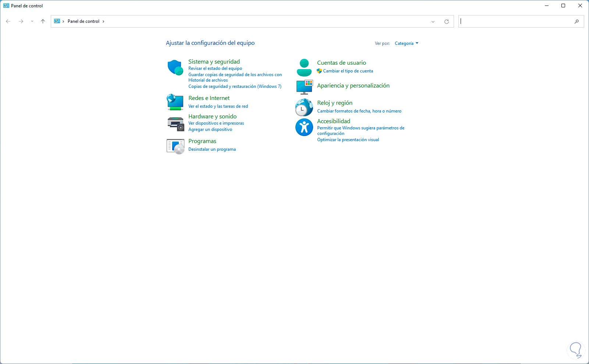Click Ver el estado y las tareas de red

click(x=218, y=106)
